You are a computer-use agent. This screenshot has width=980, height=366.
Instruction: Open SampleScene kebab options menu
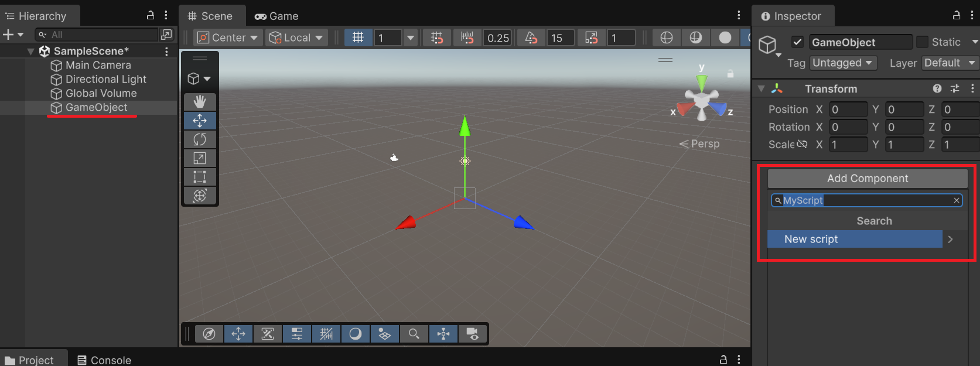(167, 52)
